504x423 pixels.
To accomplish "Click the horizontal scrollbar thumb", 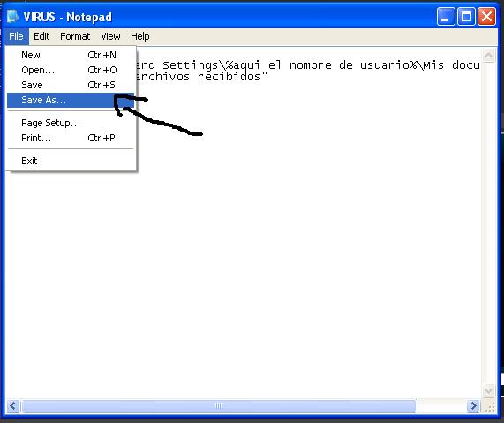I will pos(219,405).
